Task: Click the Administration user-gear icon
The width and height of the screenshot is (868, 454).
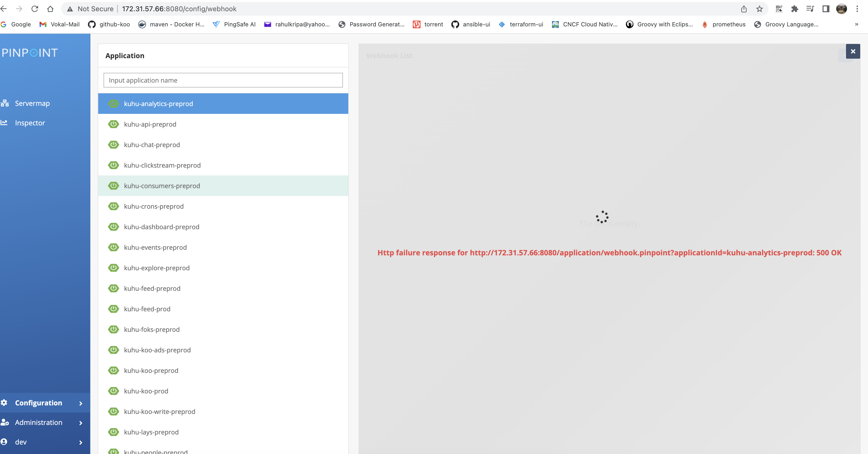Action: pos(5,422)
